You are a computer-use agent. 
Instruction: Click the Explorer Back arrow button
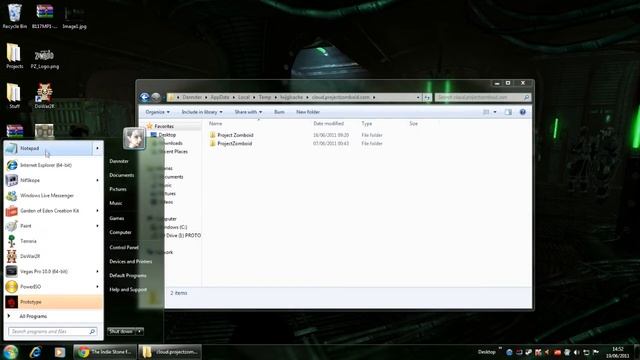(144, 97)
